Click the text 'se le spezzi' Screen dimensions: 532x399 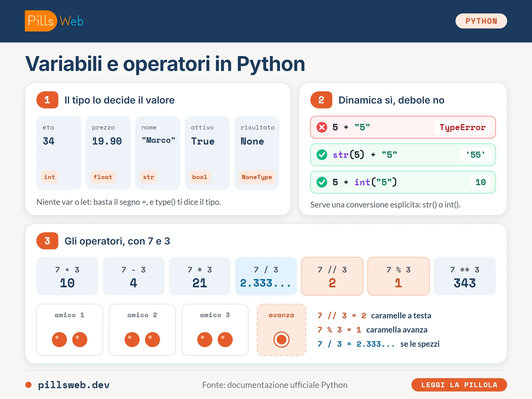420,344
